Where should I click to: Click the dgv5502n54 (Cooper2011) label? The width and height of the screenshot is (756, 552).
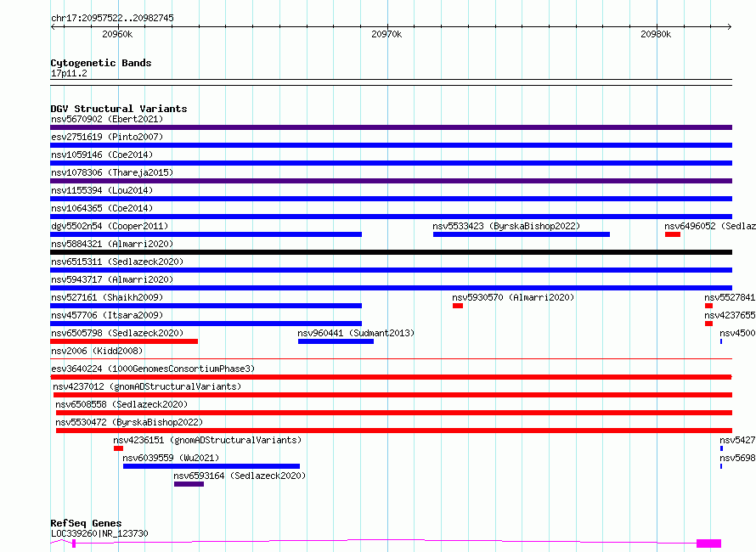[110, 226]
